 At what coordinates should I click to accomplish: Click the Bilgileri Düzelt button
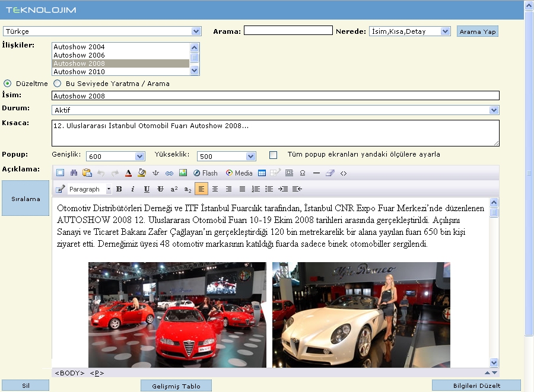(476, 385)
